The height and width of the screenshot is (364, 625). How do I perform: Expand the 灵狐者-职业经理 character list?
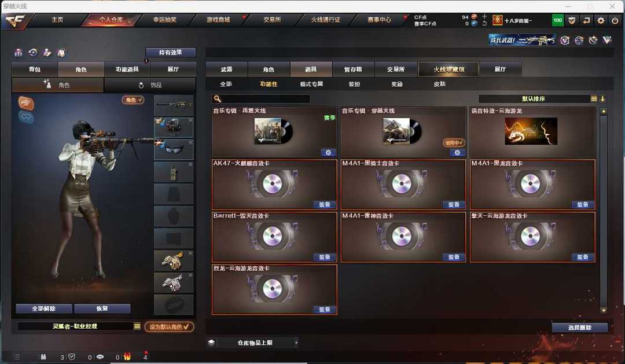[137, 326]
